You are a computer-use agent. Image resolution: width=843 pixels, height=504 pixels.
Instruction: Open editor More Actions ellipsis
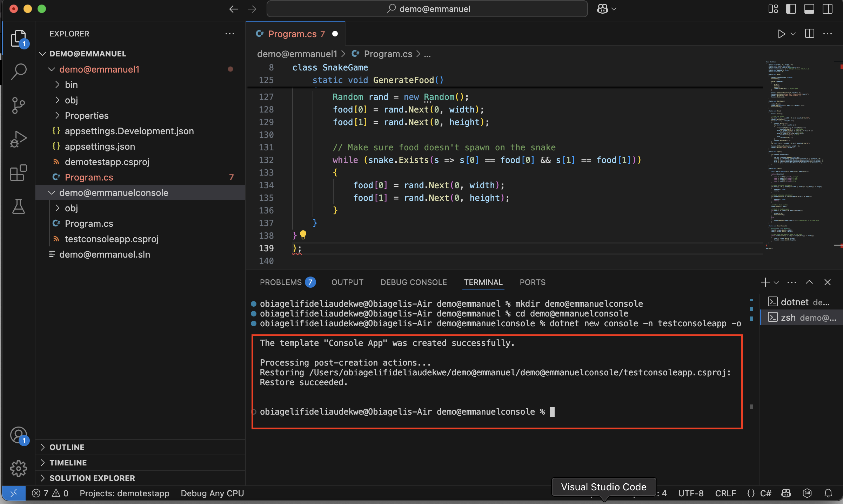point(828,34)
